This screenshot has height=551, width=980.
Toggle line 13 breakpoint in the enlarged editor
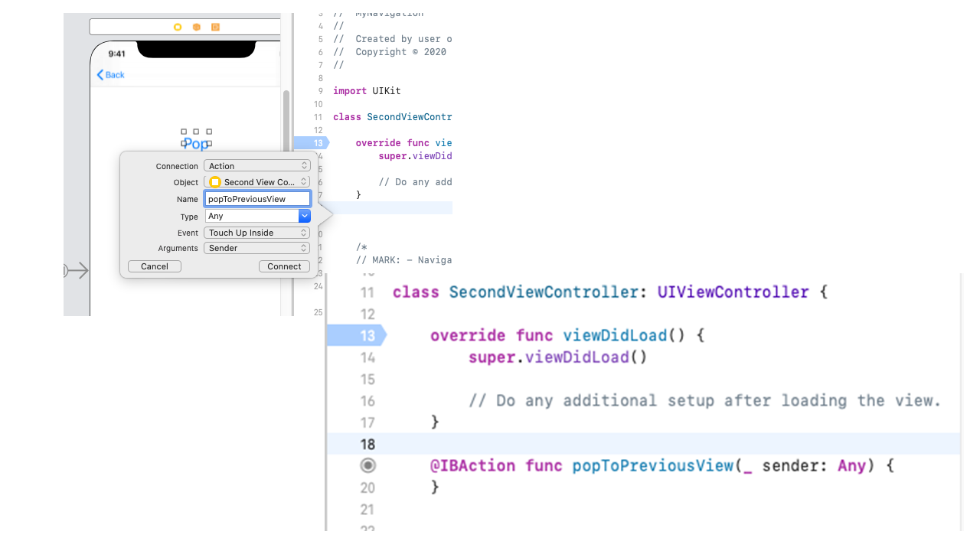point(357,335)
